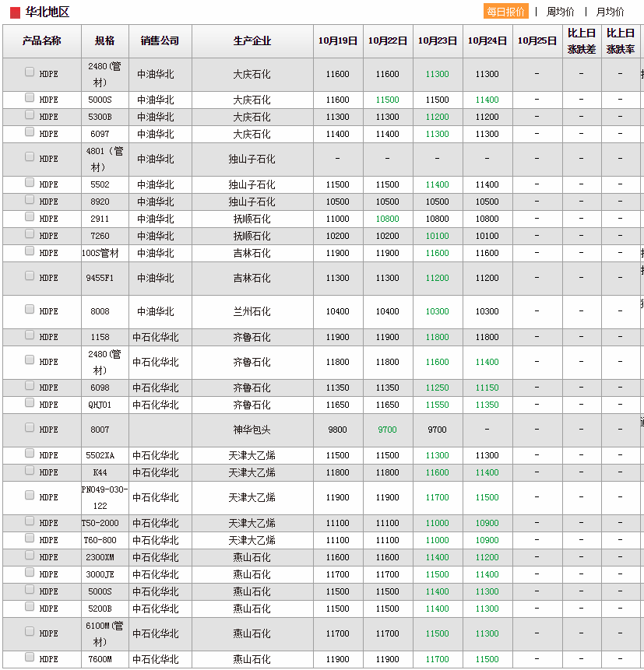Select checkbox for HDPE T60-800
644x670 pixels.
(30, 538)
